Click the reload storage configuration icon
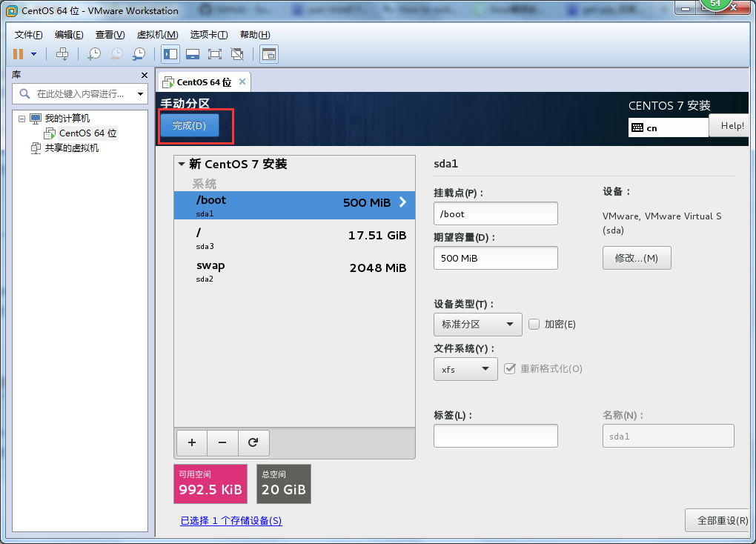 253,442
